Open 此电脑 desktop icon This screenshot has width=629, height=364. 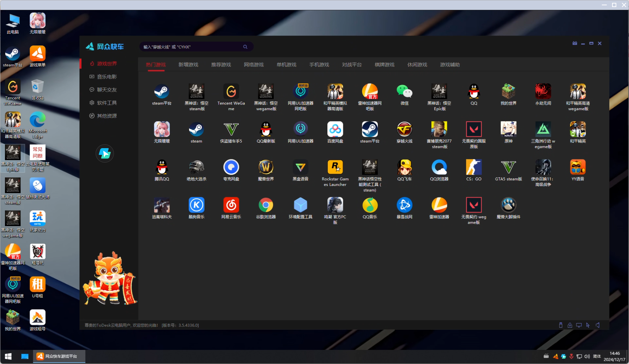[x=13, y=24]
